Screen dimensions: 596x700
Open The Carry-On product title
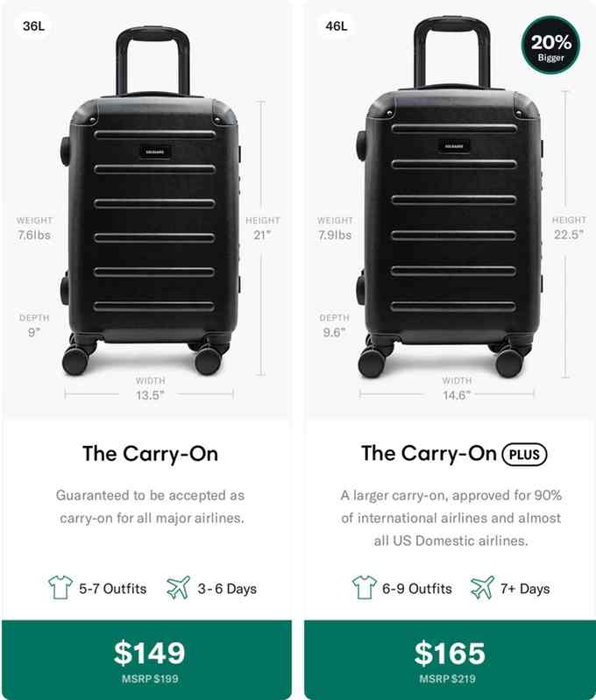[x=150, y=454]
